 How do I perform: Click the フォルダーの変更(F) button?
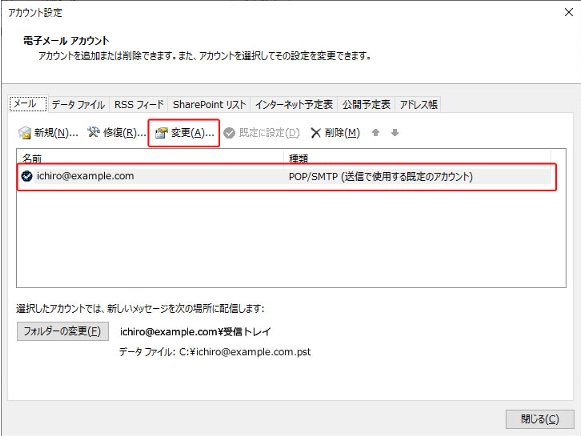click(63, 331)
